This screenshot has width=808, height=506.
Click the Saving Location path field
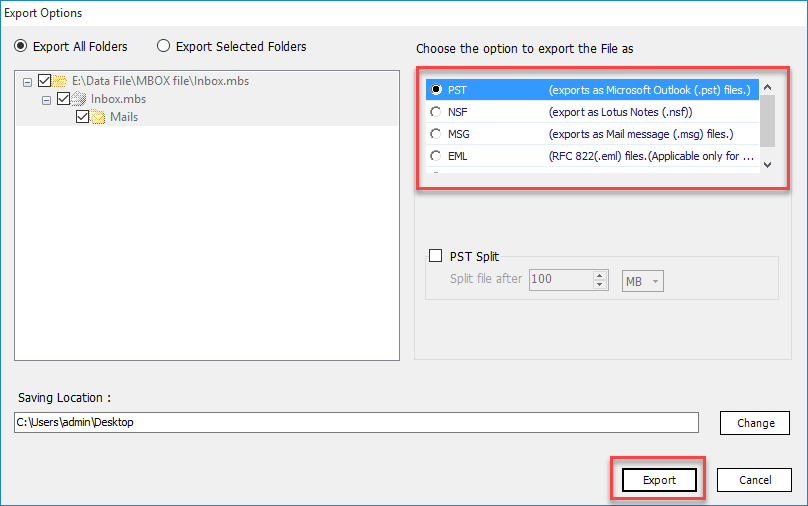tap(356, 423)
